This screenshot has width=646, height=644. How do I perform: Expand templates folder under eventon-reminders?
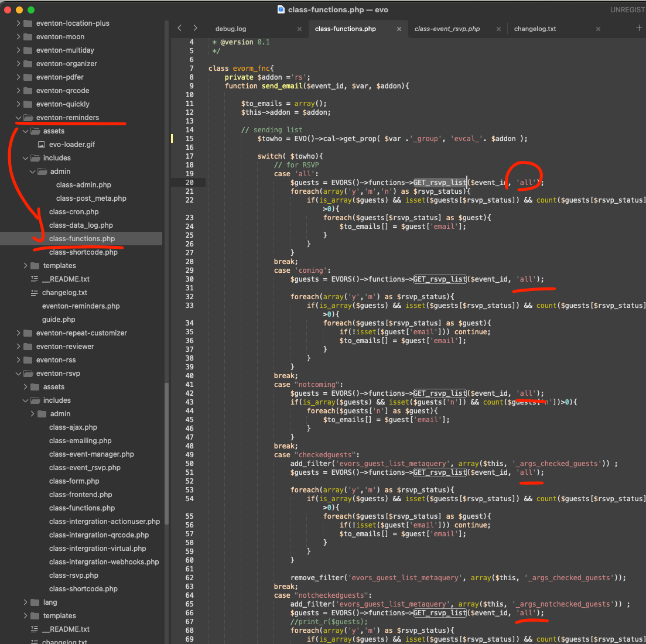(x=25, y=266)
